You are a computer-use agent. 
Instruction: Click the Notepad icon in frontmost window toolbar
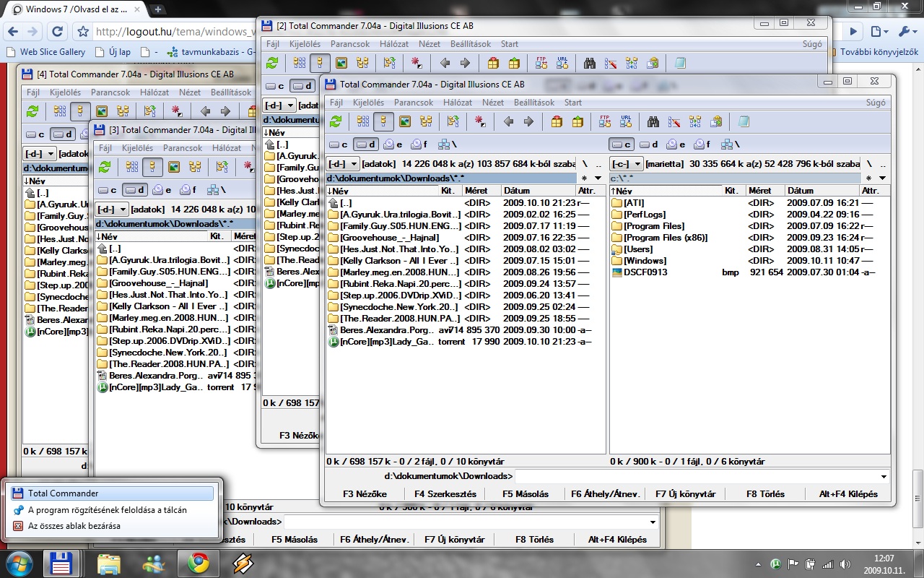point(744,122)
